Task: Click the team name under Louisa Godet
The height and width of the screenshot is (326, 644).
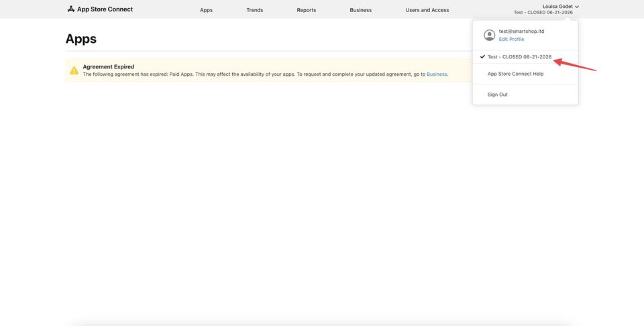Action: 543,13
